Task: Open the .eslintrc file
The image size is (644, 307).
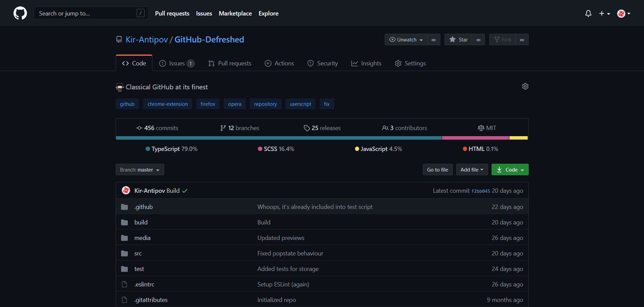Action: pyautogui.click(x=144, y=284)
